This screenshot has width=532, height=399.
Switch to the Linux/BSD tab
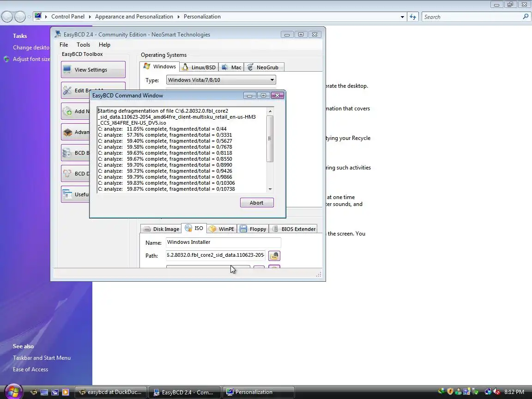(199, 67)
